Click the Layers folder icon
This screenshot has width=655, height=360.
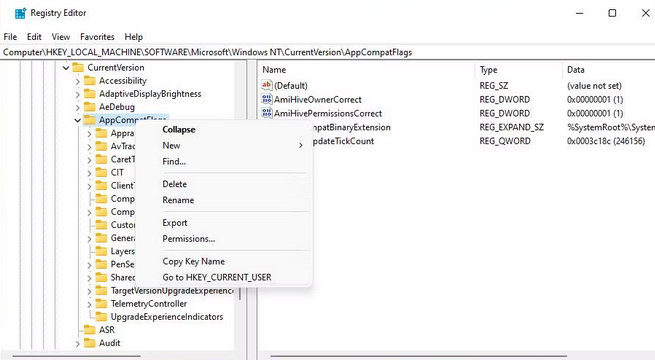pos(101,251)
